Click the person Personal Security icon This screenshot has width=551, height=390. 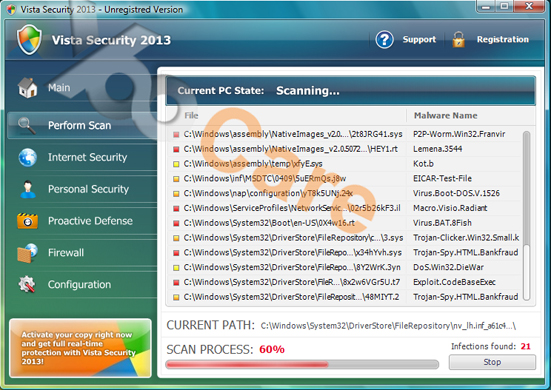28,189
